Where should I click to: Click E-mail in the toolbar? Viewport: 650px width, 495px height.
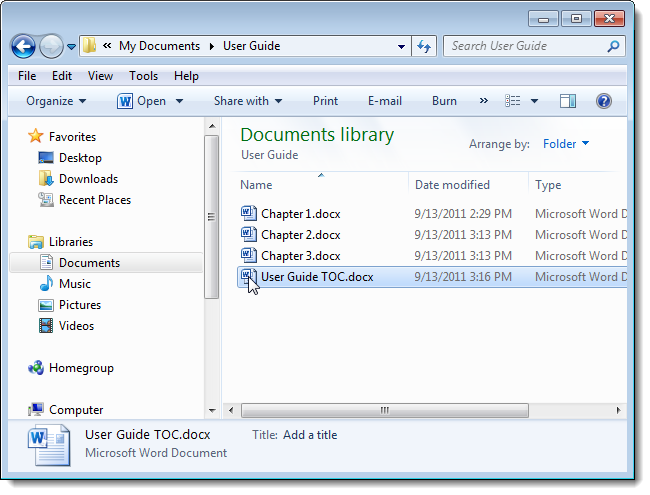(x=385, y=101)
